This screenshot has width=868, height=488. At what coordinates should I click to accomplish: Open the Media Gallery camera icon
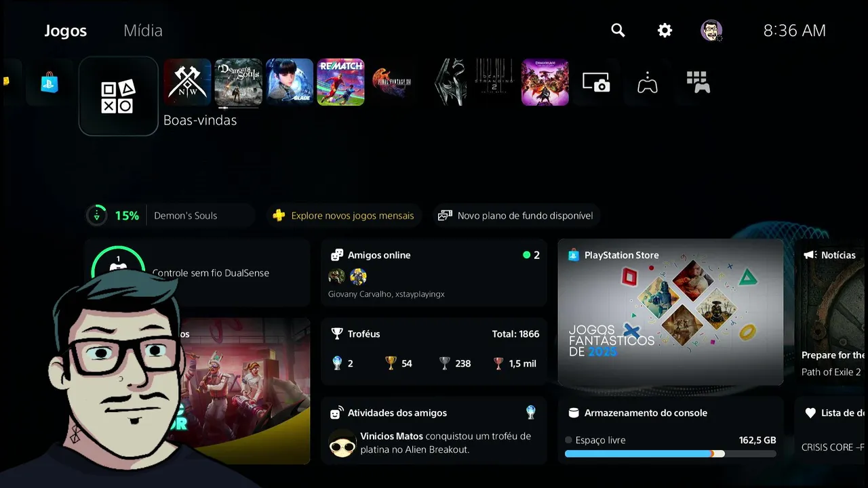coord(596,82)
